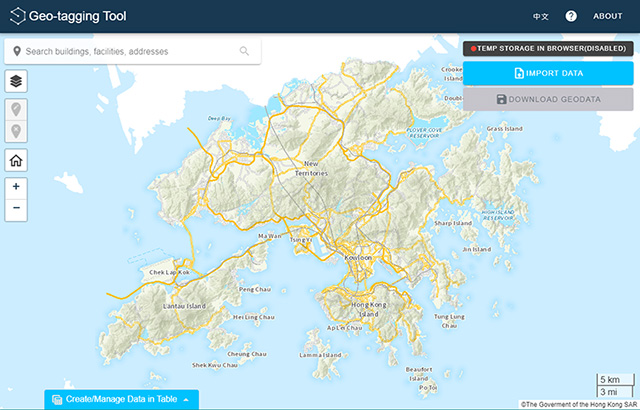Click the search magnifier icon
Image resolution: width=640 pixels, height=410 pixels.
(x=245, y=51)
